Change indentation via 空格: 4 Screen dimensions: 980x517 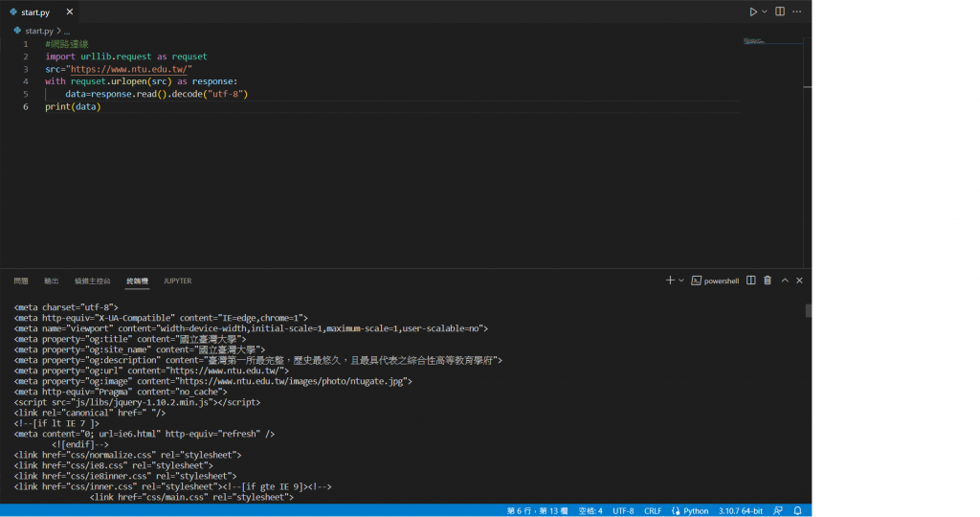(x=590, y=510)
